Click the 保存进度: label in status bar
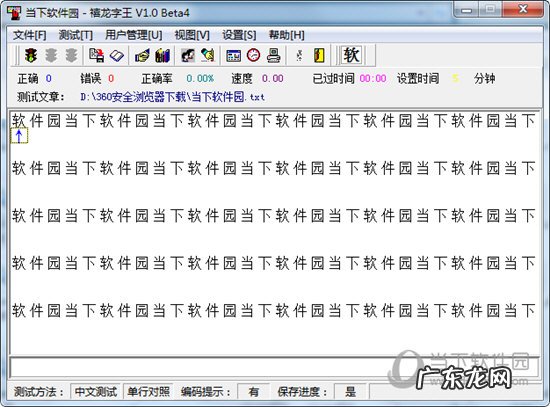Viewport: 550px width, 407px height. tap(302, 392)
